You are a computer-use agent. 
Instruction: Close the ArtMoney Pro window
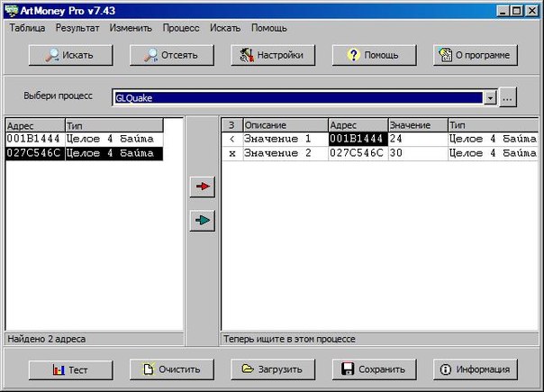531,11
